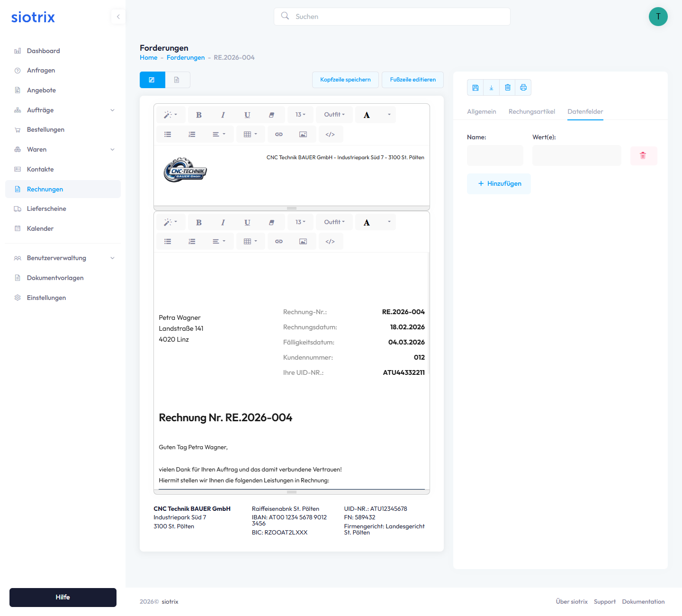The height and width of the screenshot is (616, 682).
Task: Switch to the Rechnungsartikel tab
Action: click(x=531, y=112)
